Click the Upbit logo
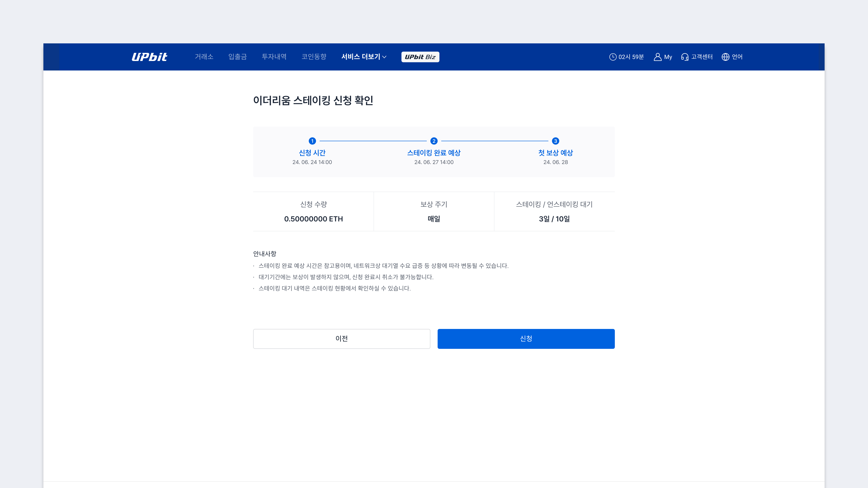This screenshot has height=488, width=868. coord(149,57)
